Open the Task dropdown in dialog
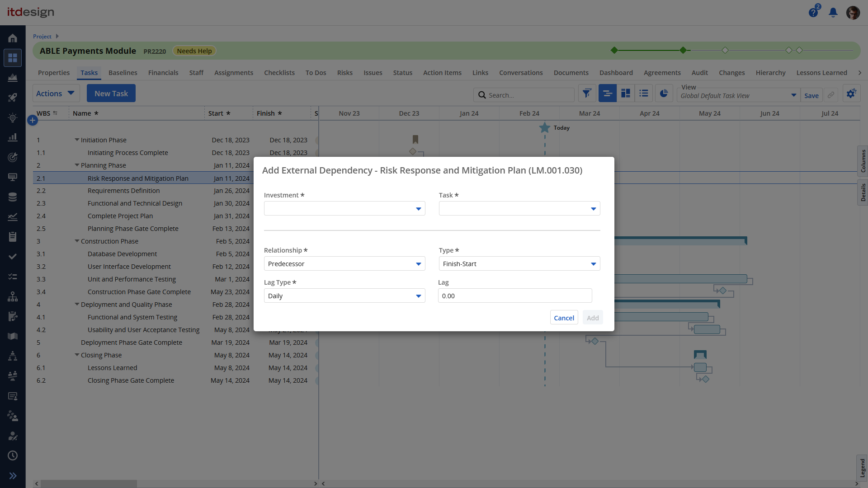The height and width of the screenshot is (488, 868). [x=519, y=208]
